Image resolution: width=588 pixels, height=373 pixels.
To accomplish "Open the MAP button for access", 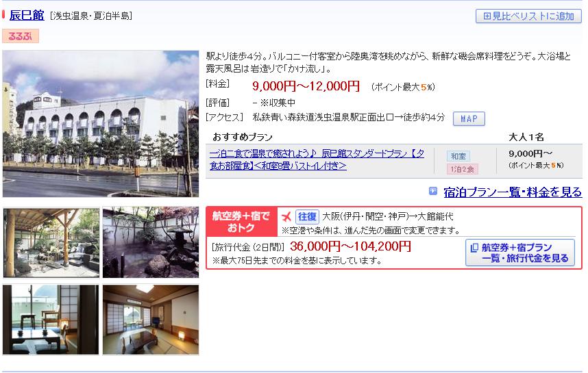I will click(x=469, y=118).
